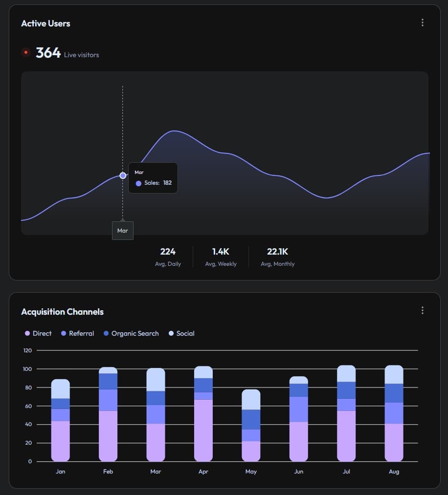Click the Mar x-axis tooltip label
Image resolution: width=448 pixels, height=495 pixels.
point(123,230)
